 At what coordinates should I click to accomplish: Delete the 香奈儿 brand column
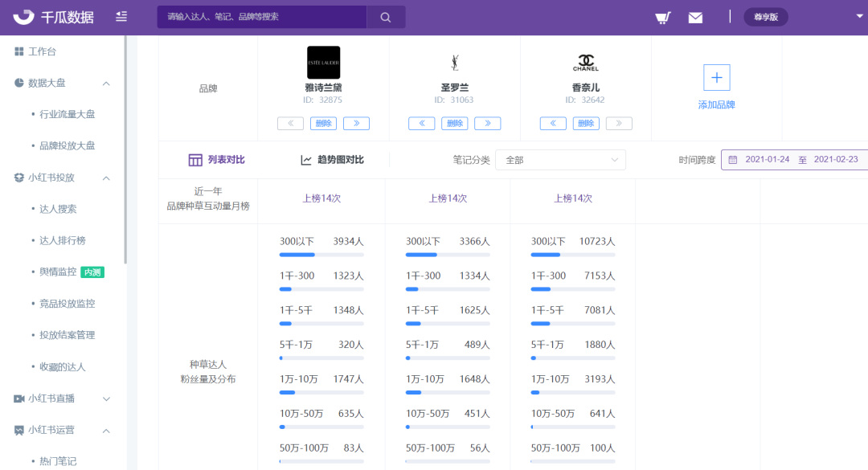[586, 124]
